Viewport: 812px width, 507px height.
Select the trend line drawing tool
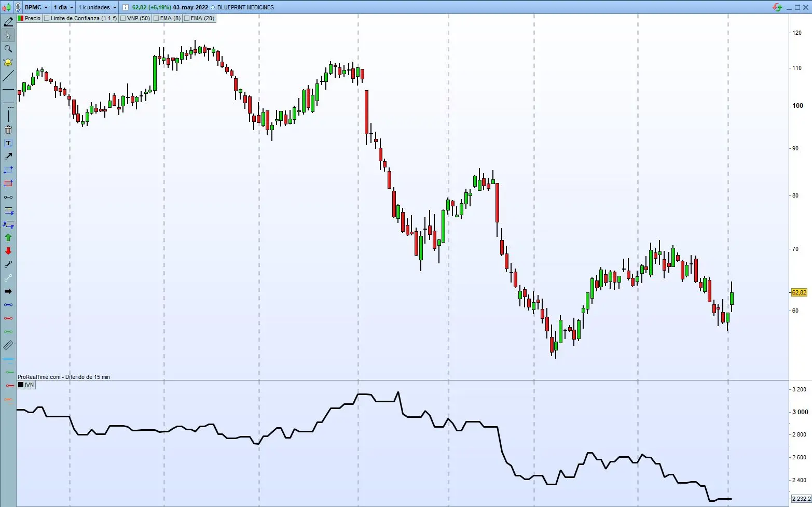(8, 76)
